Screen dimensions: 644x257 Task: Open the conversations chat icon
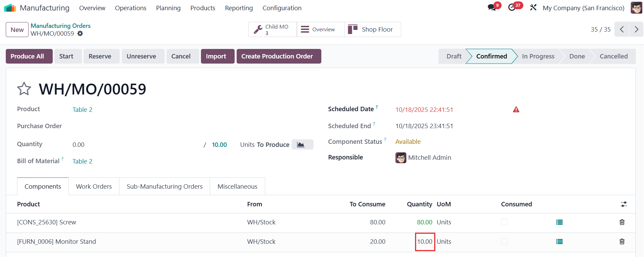click(x=492, y=7)
